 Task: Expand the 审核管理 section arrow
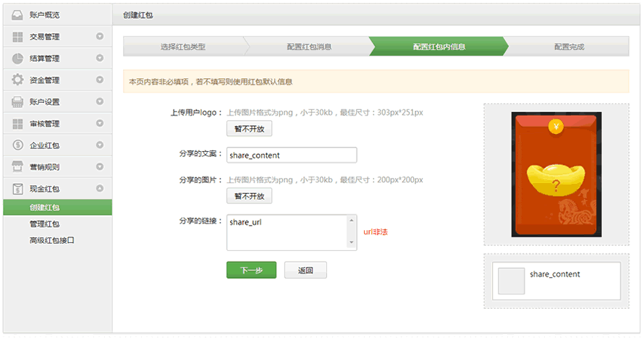click(100, 123)
